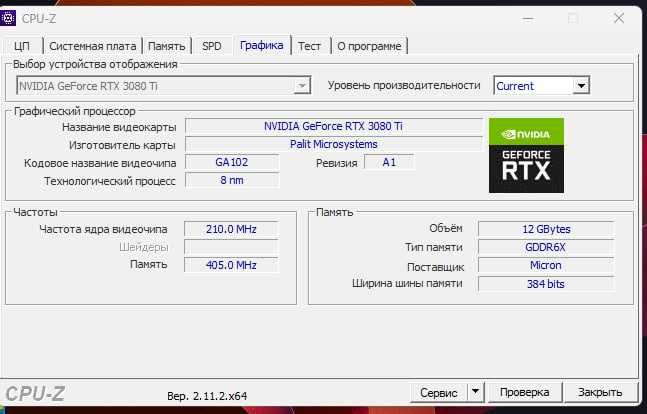
Task: Expand the display device selection dropdown
Action: (x=302, y=86)
